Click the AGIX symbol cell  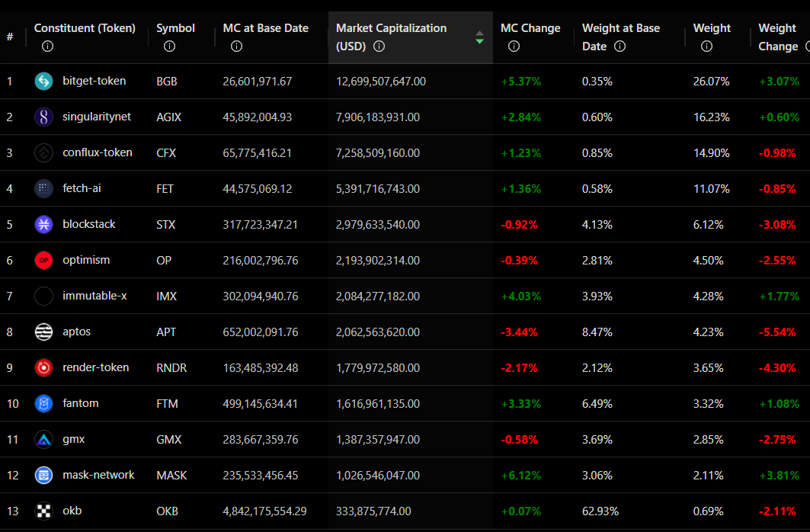[x=169, y=117]
